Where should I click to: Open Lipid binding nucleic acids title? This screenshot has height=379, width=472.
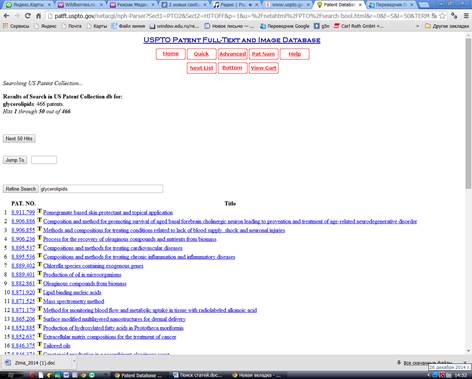72,292
